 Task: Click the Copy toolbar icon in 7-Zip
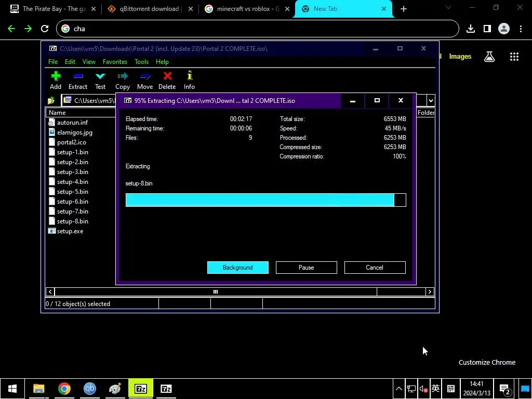point(123,81)
